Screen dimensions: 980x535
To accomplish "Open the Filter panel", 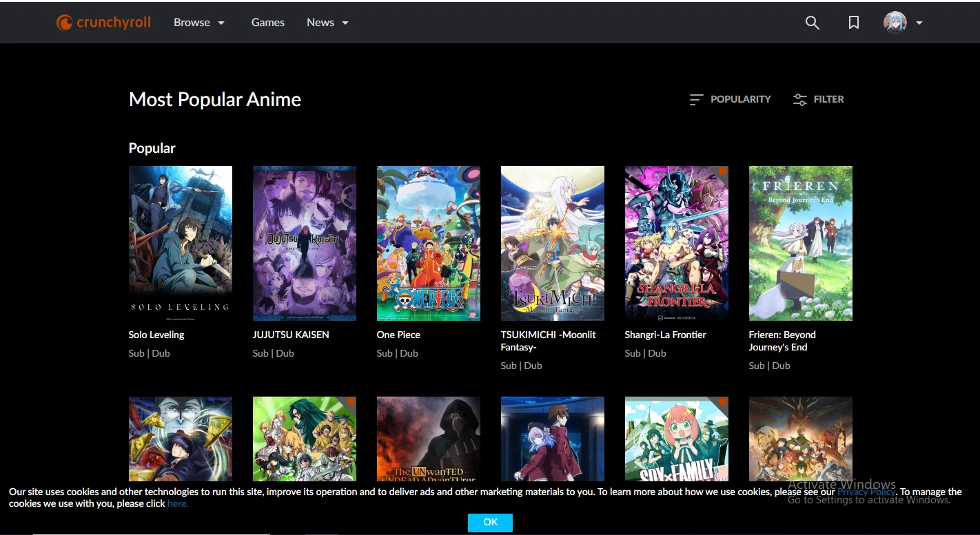I will click(819, 99).
